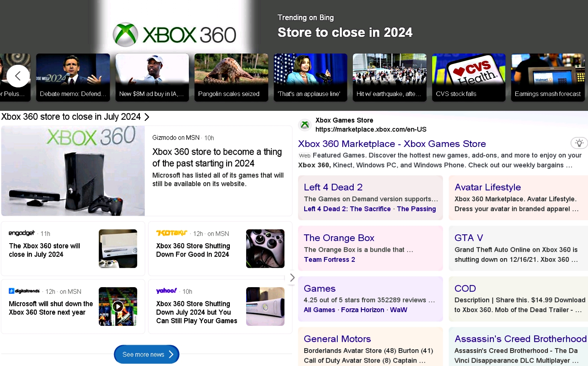Open Team Fortress 2 link
Image resolution: width=588 pixels, height=366 pixels.
[330, 260]
